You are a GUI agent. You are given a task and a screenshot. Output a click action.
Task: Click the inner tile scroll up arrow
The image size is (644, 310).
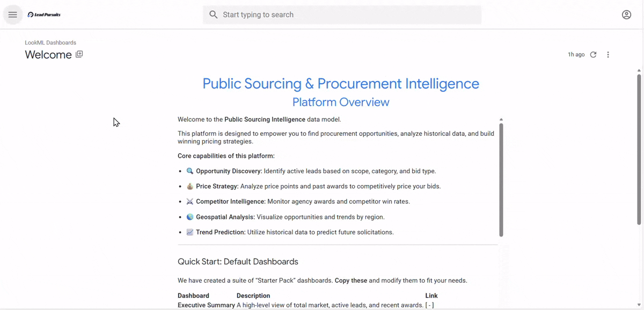click(501, 120)
